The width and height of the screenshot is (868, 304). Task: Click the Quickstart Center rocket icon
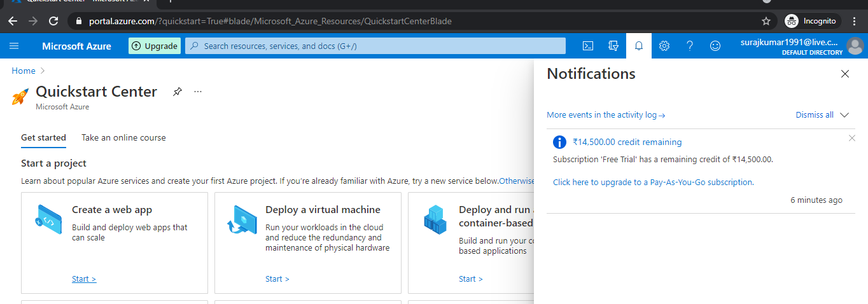(20, 97)
